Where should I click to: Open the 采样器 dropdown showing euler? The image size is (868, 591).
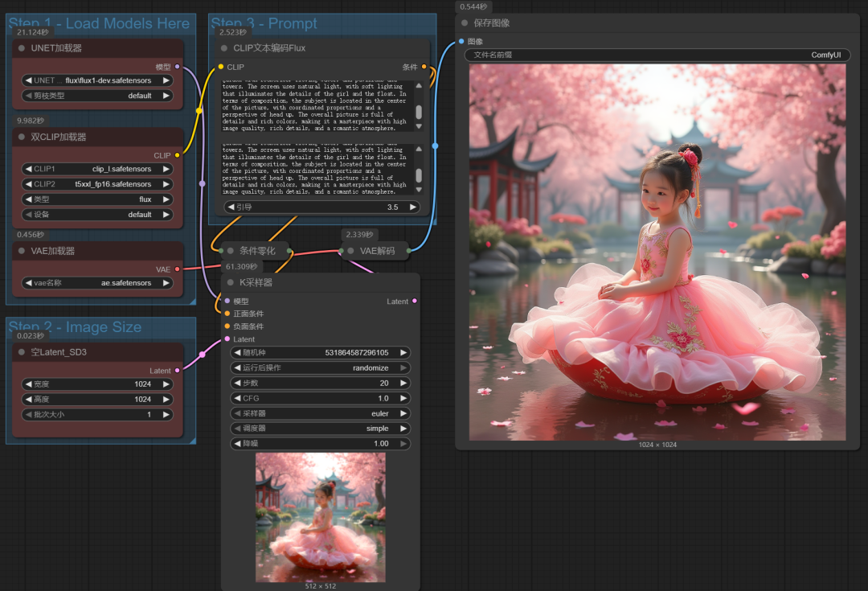320,412
